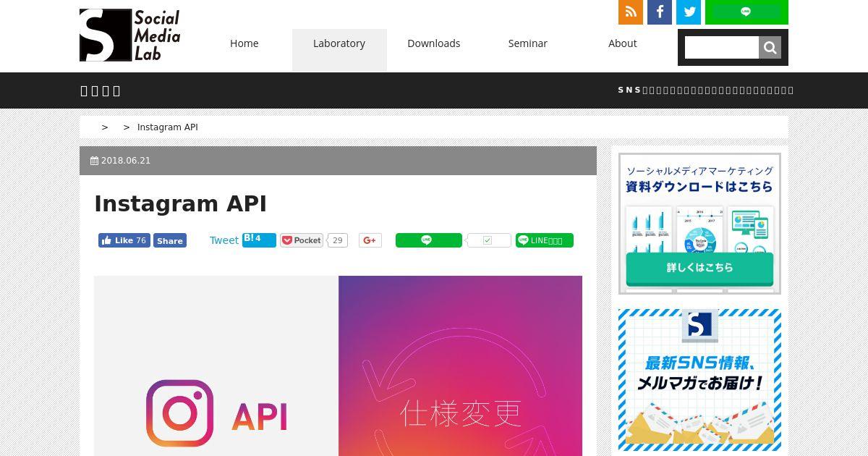Click the Social Media Lab logo

(x=130, y=35)
